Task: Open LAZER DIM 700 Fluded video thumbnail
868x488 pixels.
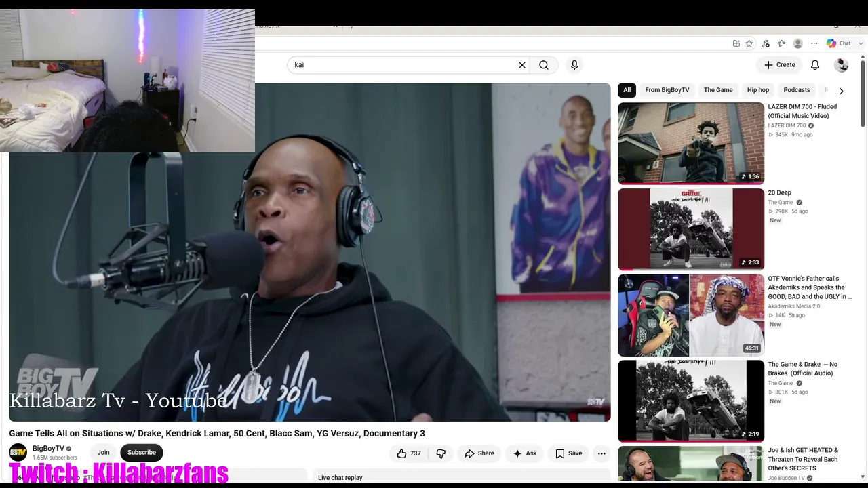Action: click(x=691, y=143)
